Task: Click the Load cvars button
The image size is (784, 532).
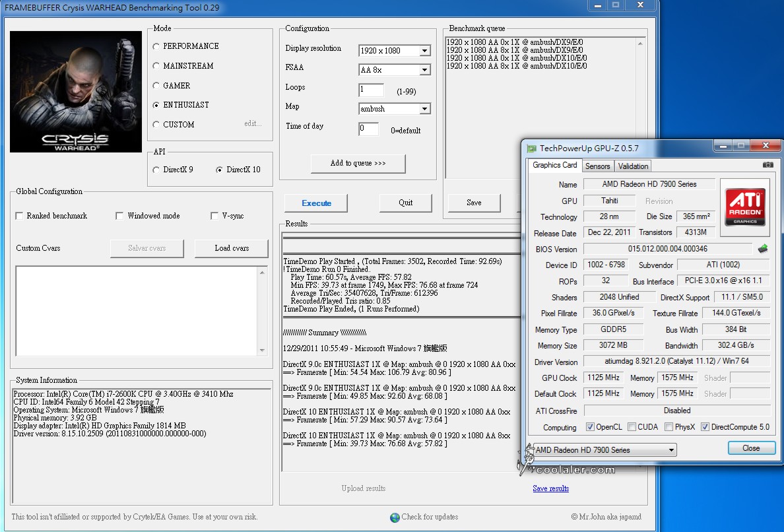Action: [232, 248]
